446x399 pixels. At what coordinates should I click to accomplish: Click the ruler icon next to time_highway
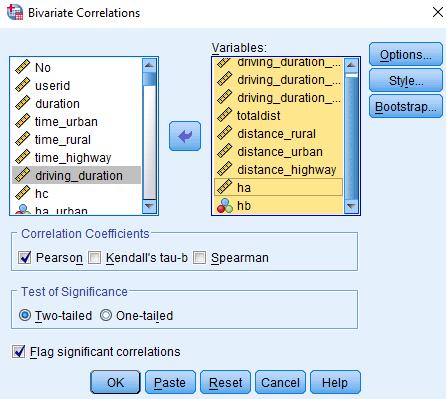point(23,157)
